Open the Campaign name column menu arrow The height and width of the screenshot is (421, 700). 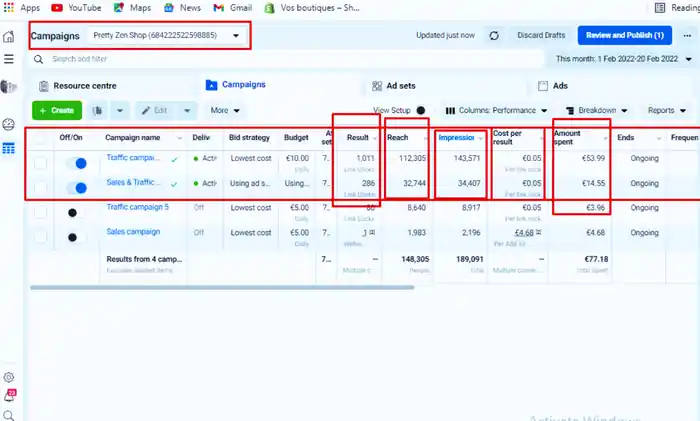(x=179, y=138)
